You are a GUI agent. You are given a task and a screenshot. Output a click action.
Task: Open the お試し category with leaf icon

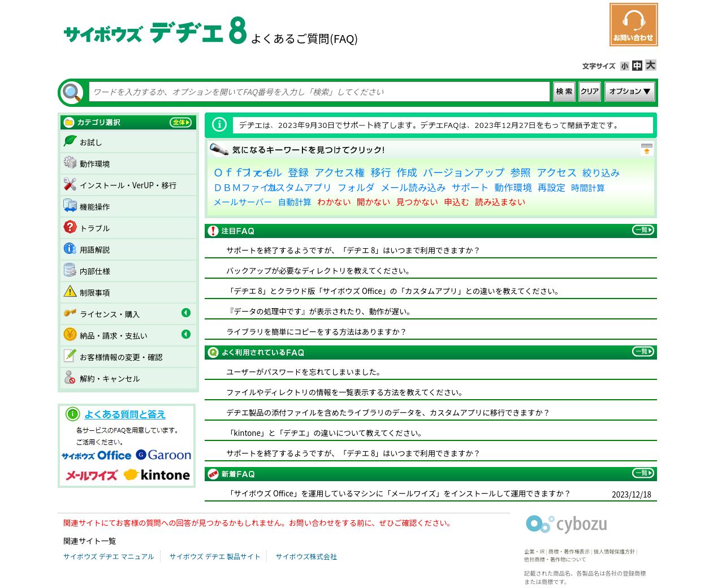click(70, 141)
